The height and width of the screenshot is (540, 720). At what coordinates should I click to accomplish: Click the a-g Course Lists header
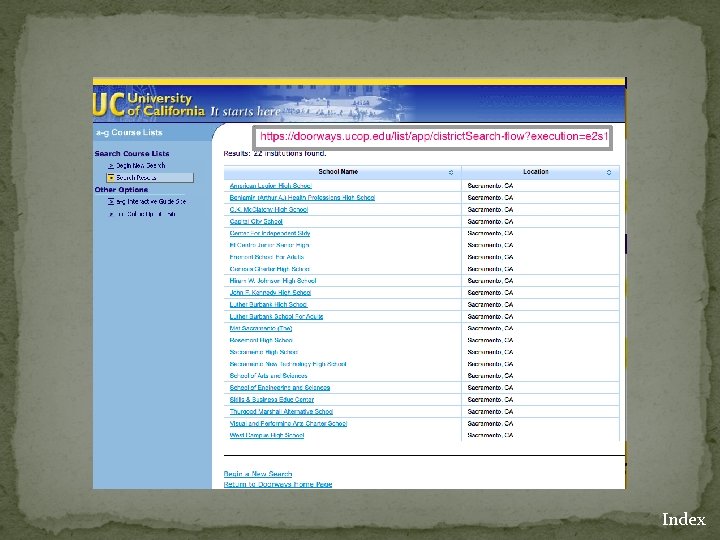[x=129, y=132]
